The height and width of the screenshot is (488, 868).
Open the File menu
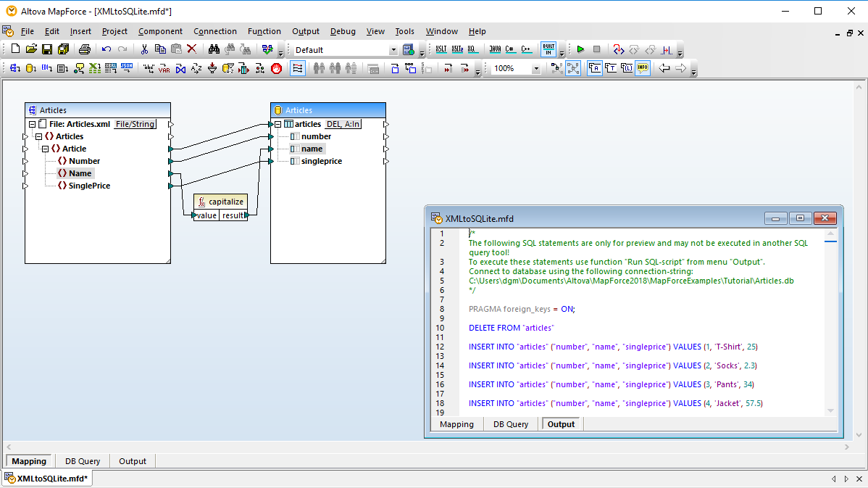coord(27,31)
